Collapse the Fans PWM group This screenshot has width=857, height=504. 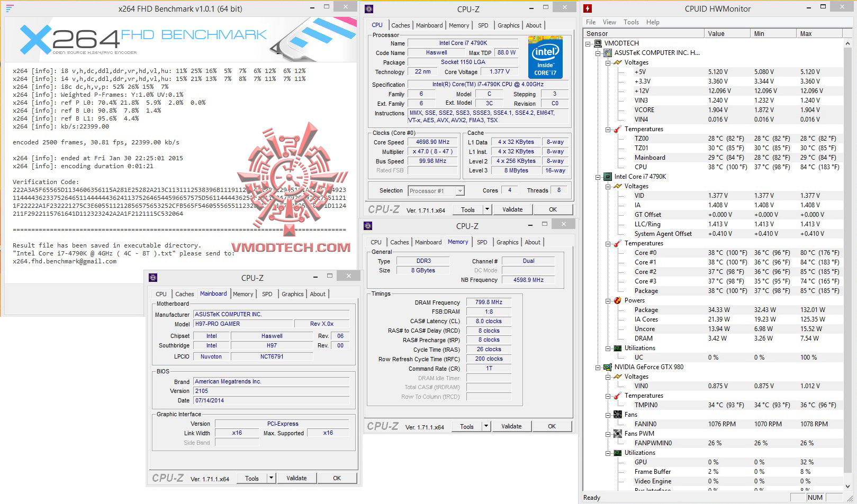tap(608, 434)
